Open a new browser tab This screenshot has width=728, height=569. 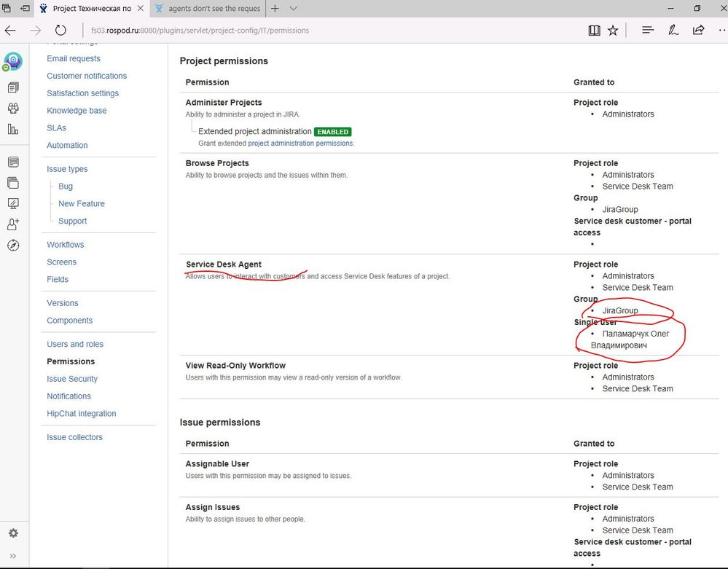tap(275, 8)
